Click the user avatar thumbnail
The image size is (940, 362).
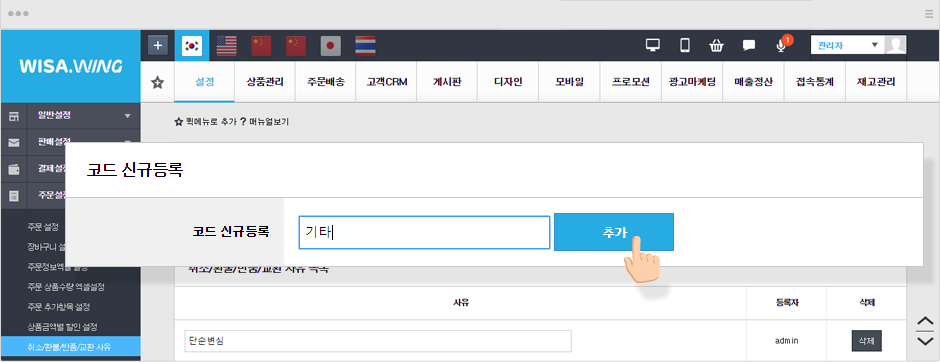click(896, 45)
